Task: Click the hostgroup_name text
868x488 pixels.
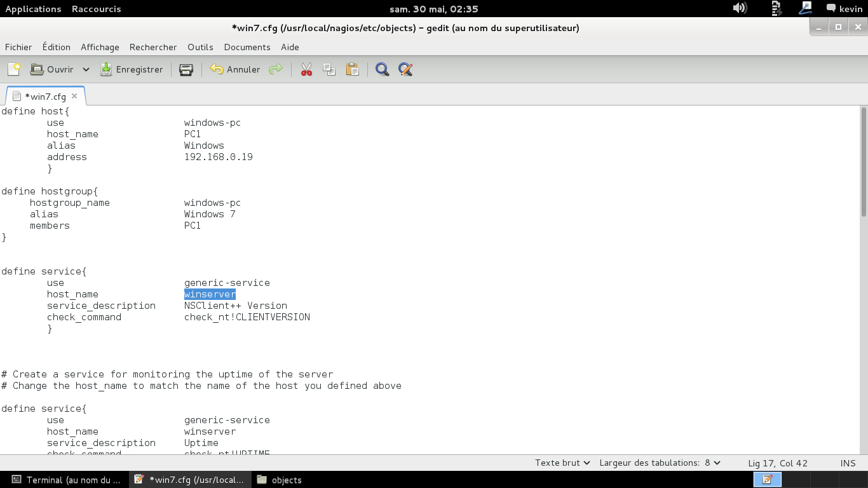Action: coord(70,203)
